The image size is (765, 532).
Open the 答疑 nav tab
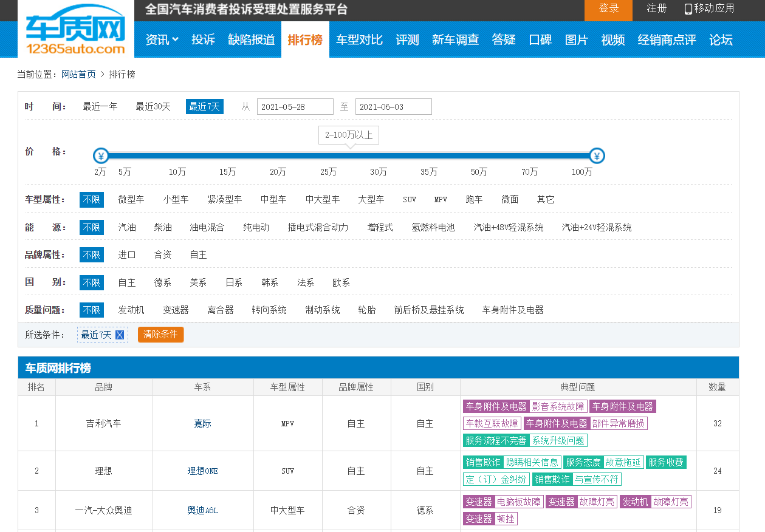[x=504, y=39]
